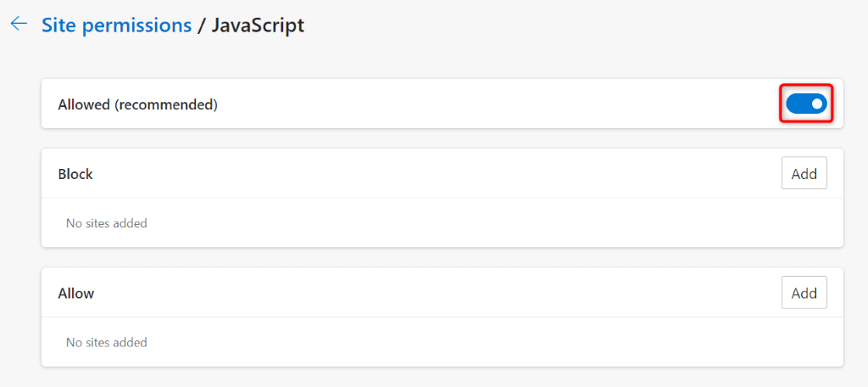
Task: Click "No sites added" under Block
Action: [106, 223]
